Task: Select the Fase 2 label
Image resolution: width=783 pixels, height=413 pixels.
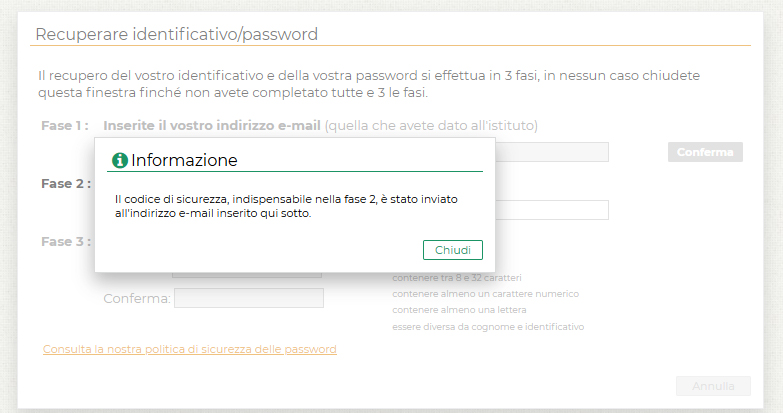Action: tap(66, 184)
